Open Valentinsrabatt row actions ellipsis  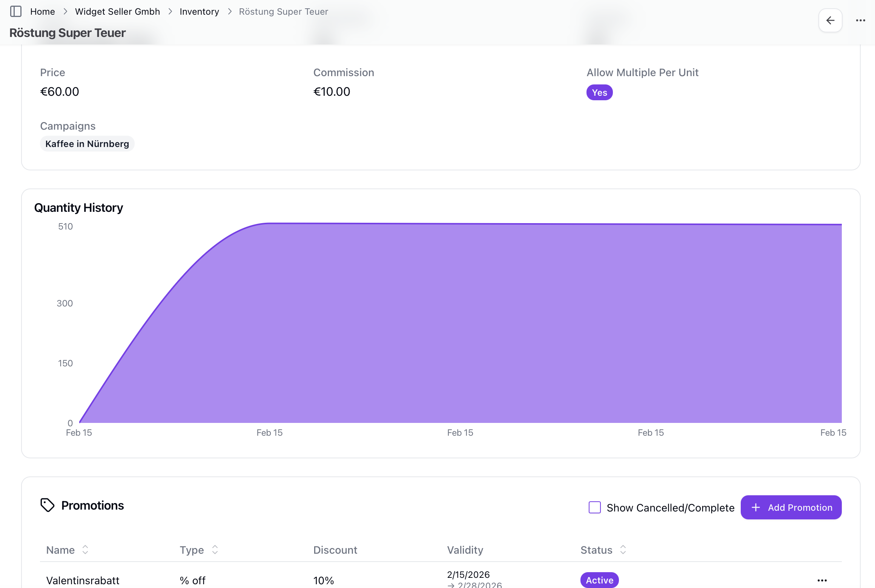tap(822, 580)
